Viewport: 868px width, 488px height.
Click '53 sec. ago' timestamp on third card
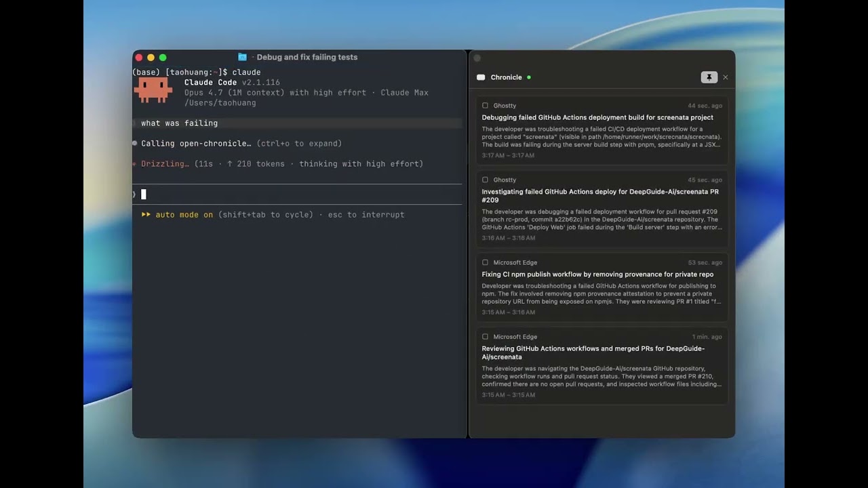point(705,263)
